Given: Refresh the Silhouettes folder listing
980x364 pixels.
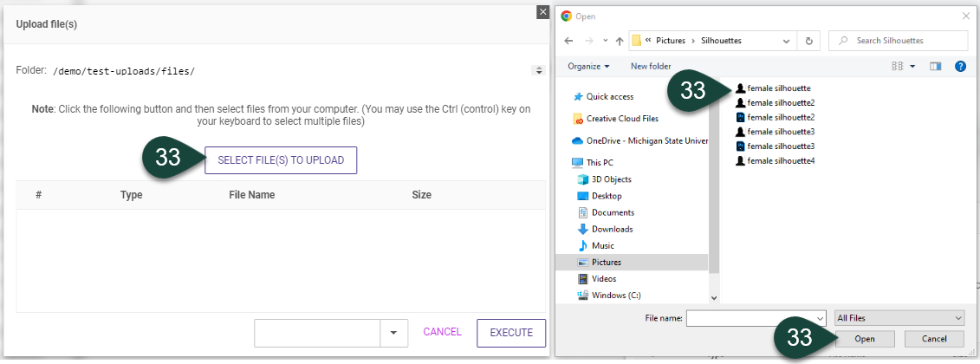Looking at the screenshot, I should click(808, 41).
